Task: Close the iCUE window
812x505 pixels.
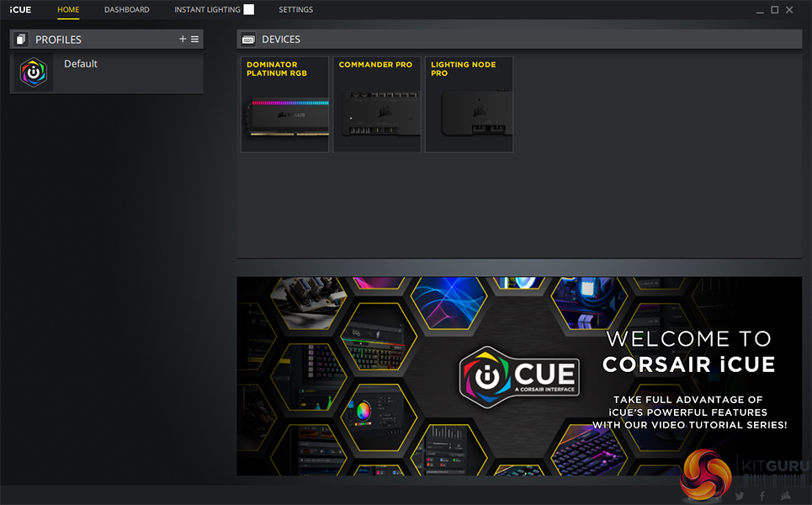Action: tap(789, 10)
